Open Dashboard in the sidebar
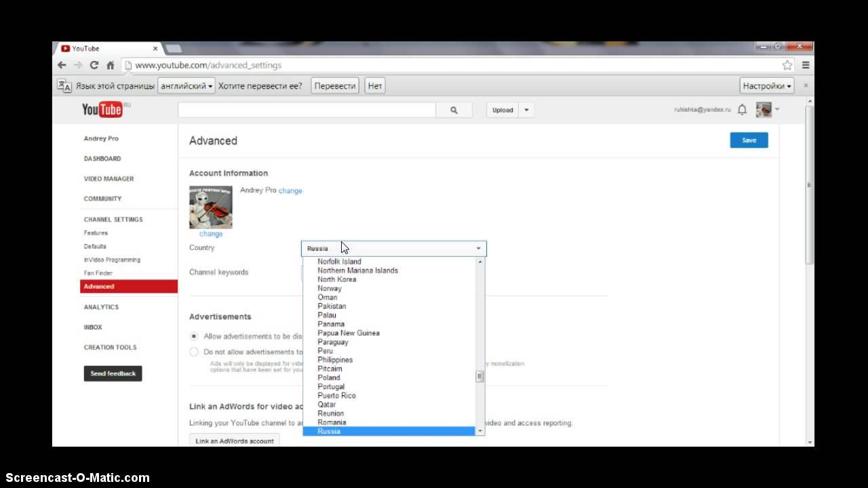This screenshot has width=868, height=488. click(102, 159)
